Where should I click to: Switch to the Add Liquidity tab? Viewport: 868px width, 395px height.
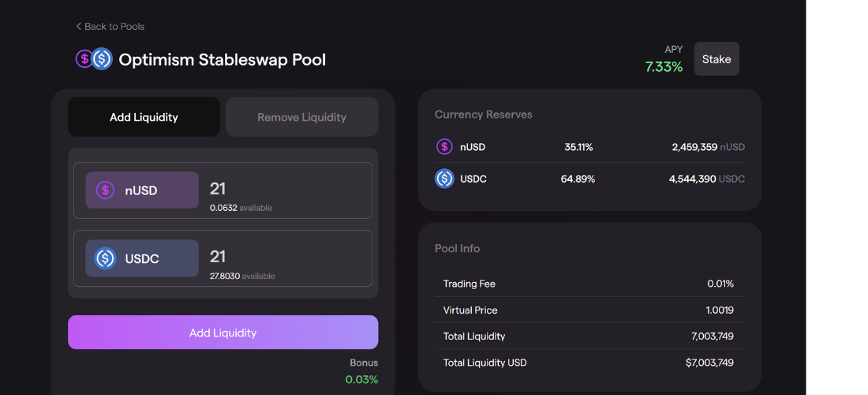point(144,117)
